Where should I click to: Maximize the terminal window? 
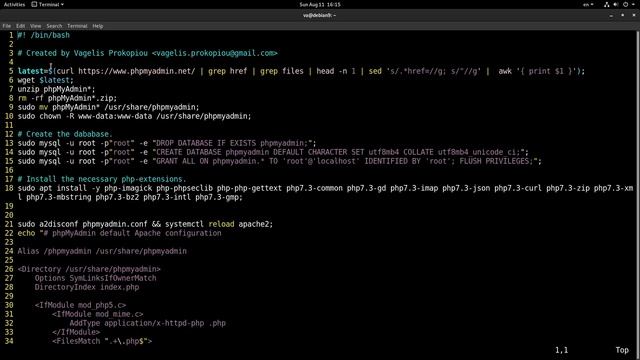tap(622, 16)
